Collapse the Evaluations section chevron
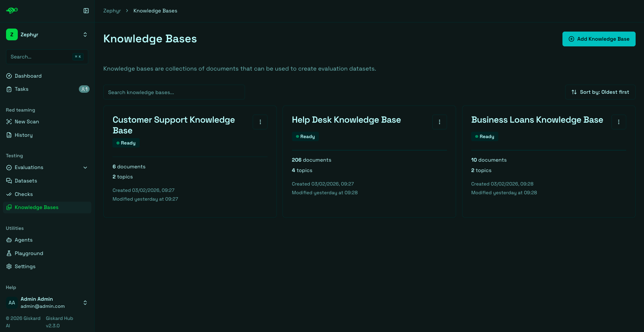Screen dimensions: 644x332 [x=85, y=167]
